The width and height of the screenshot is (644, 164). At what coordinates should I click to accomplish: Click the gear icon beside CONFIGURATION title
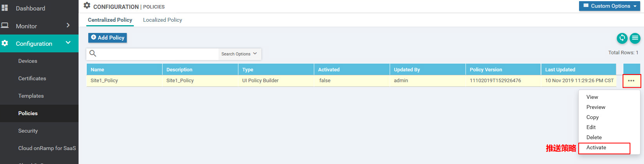coord(87,5)
